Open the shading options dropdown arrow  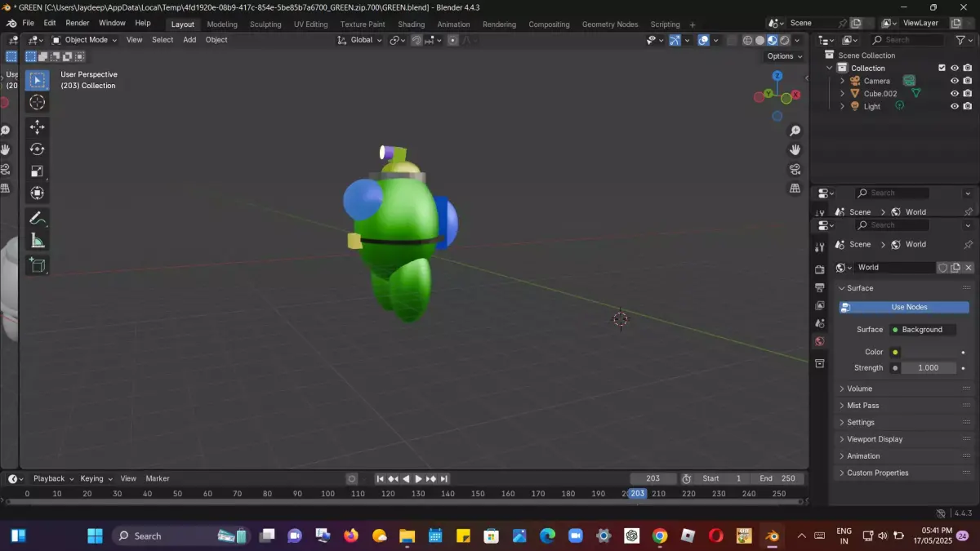coord(798,40)
